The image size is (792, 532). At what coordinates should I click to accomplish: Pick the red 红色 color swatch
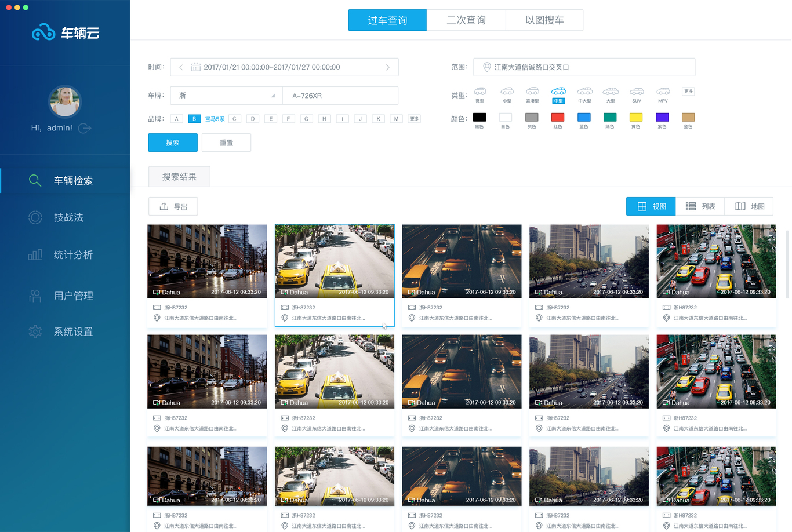coord(558,118)
